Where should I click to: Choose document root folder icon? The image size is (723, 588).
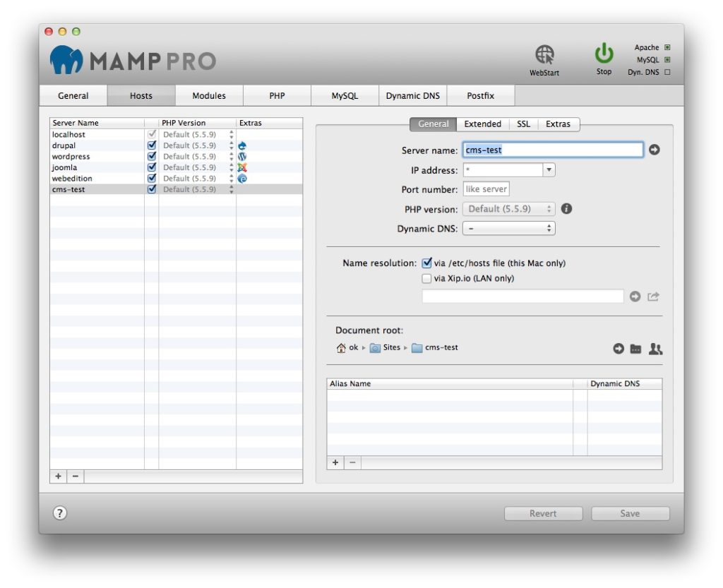tap(636, 349)
